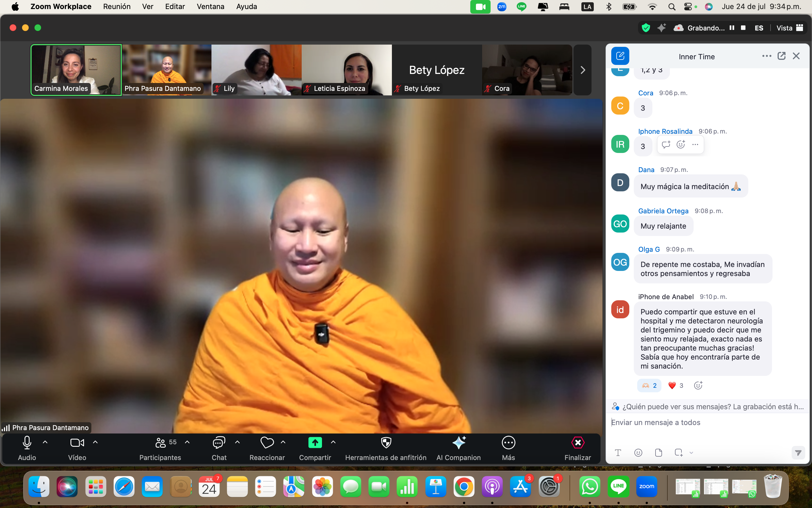
Task: Expand the screenshot options caret
Action: 691,453
